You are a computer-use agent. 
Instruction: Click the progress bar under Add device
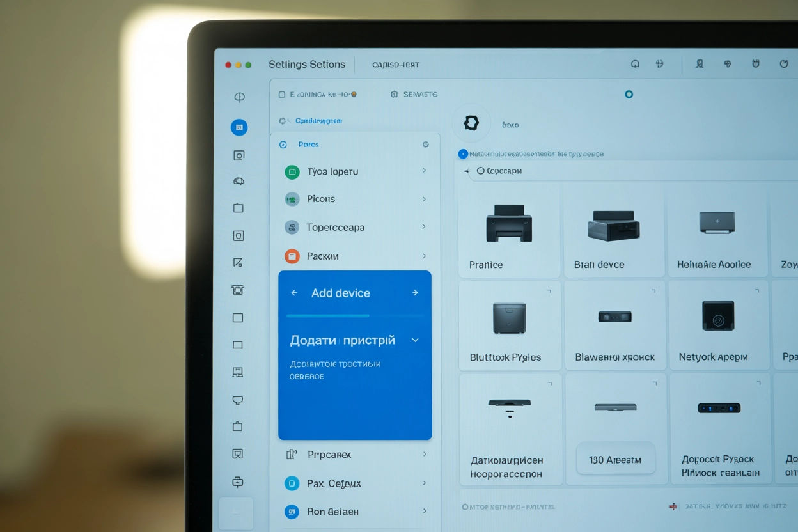coord(355,316)
